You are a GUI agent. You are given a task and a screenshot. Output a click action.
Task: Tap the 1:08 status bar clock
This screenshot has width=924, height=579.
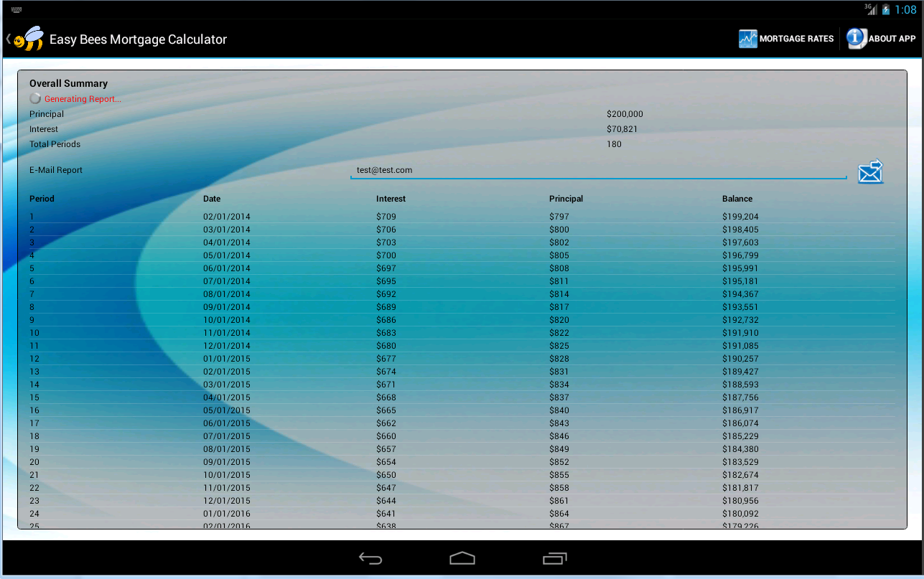pos(905,10)
